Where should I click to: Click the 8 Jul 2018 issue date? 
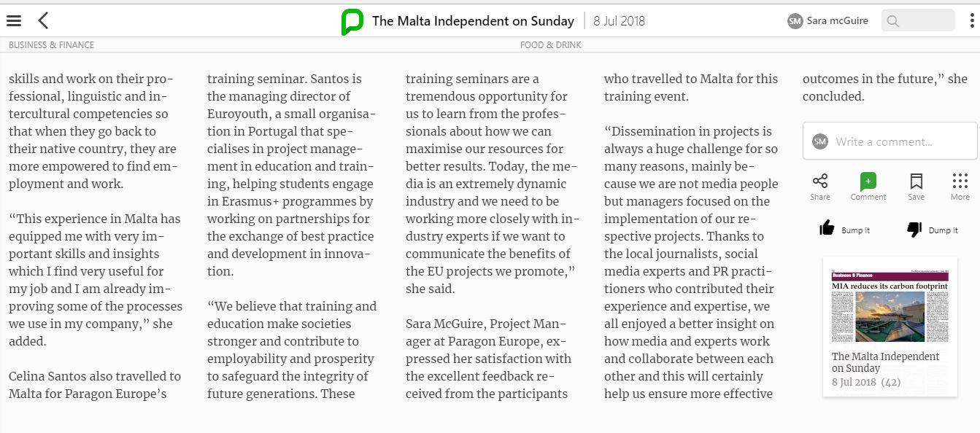[619, 21]
